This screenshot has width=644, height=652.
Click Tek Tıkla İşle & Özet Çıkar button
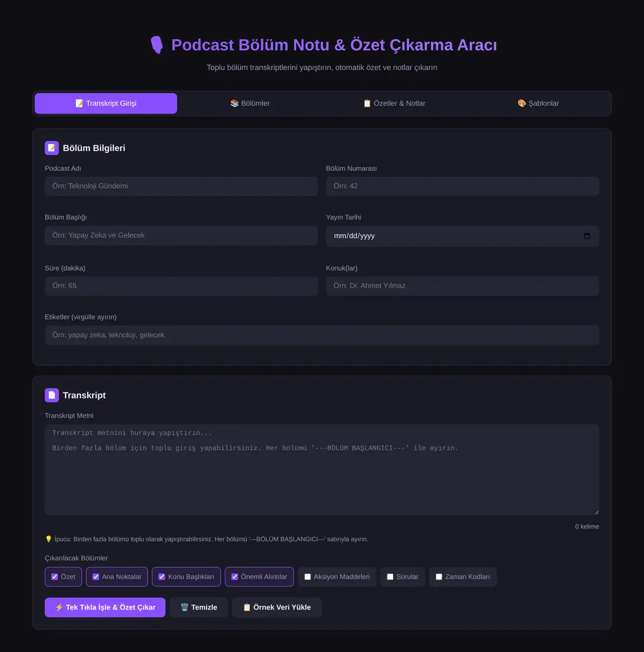click(x=105, y=607)
